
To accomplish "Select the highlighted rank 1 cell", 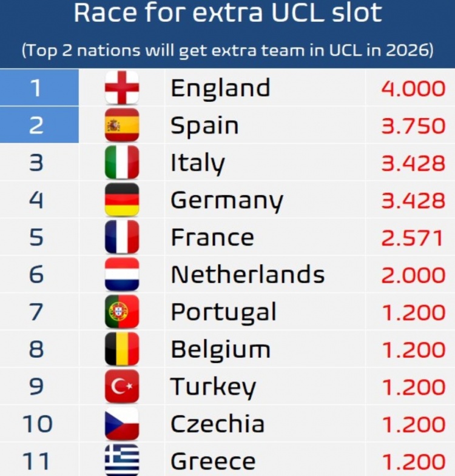I will (x=39, y=87).
